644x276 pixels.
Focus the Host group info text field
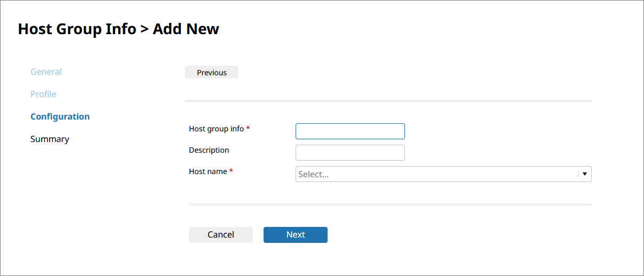(x=350, y=131)
